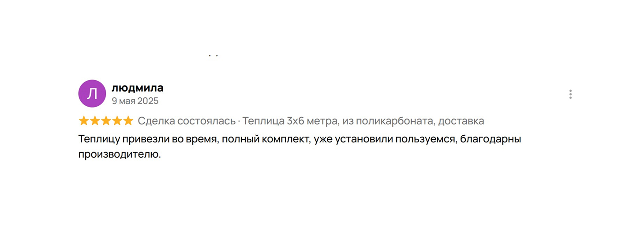
Task: Click the third (middle) rating star
Action: [106, 121]
